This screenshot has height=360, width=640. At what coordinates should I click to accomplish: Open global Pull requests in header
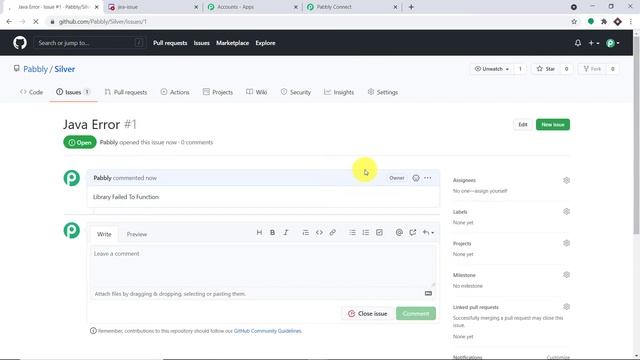pyautogui.click(x=170, y=43)
